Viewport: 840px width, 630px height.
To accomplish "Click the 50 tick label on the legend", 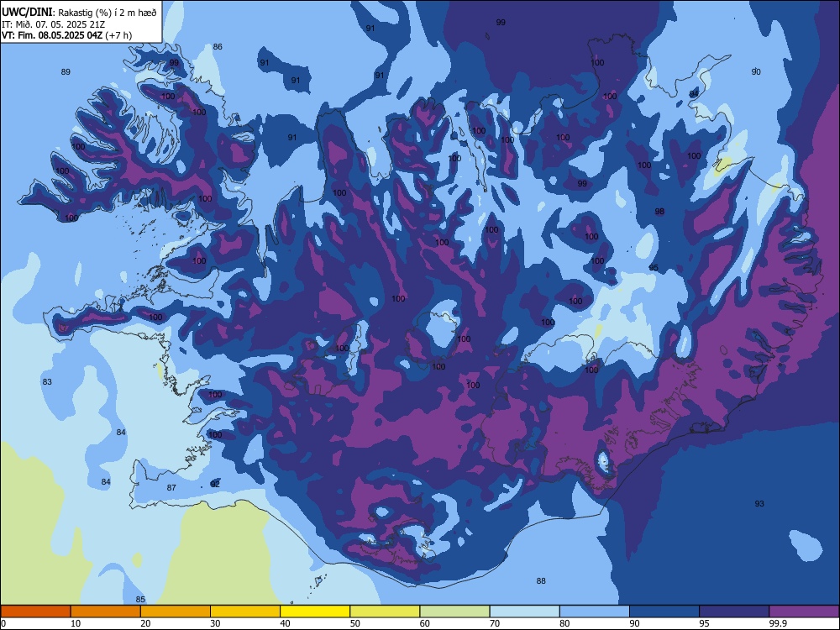I will click(355, 623).
